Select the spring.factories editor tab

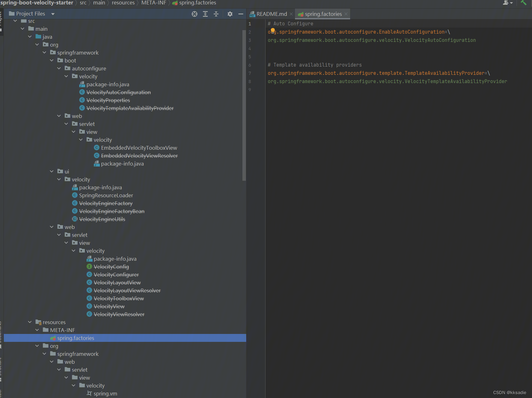pyautogui.click(x=323, y=14)
